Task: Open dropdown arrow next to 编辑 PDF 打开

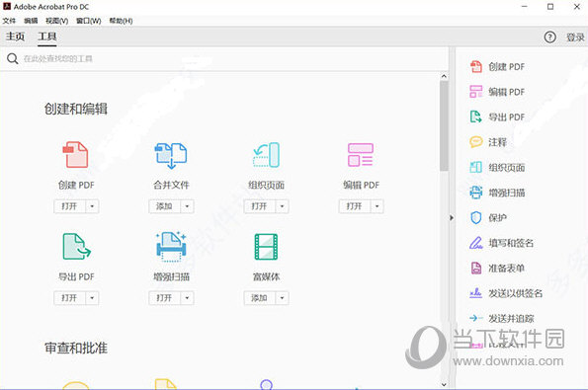Action: pos(378,206)
